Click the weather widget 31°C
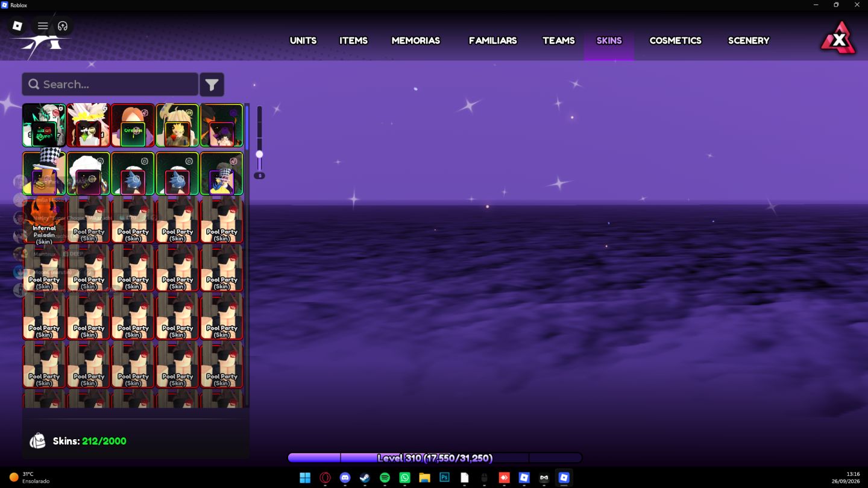This screenshot has width=868, height=488. click(x=29, y=477)
